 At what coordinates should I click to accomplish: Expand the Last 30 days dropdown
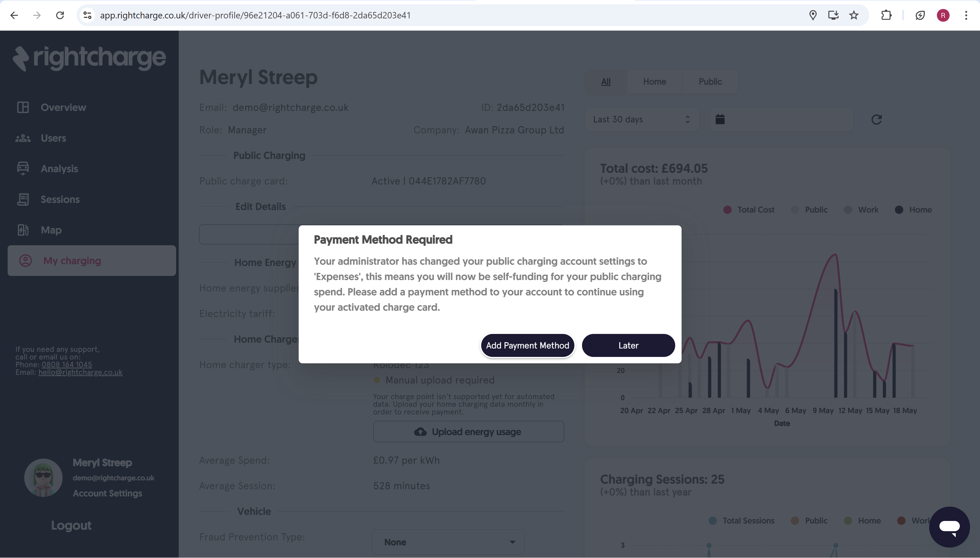(x=642, y=120)
